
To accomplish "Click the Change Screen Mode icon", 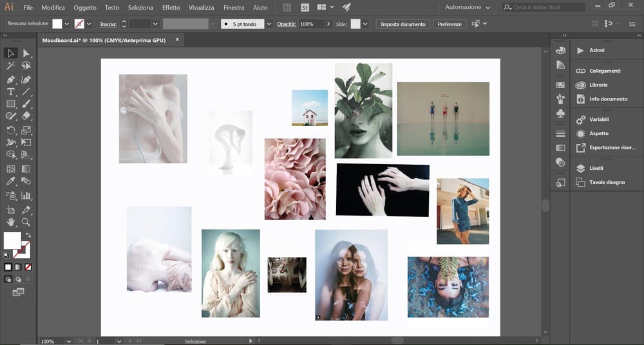I will 18,292.
